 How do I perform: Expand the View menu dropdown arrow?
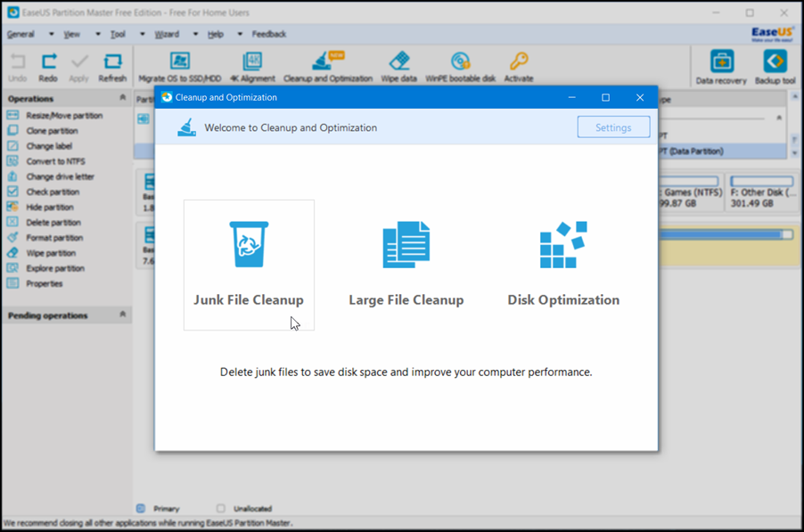98,35
